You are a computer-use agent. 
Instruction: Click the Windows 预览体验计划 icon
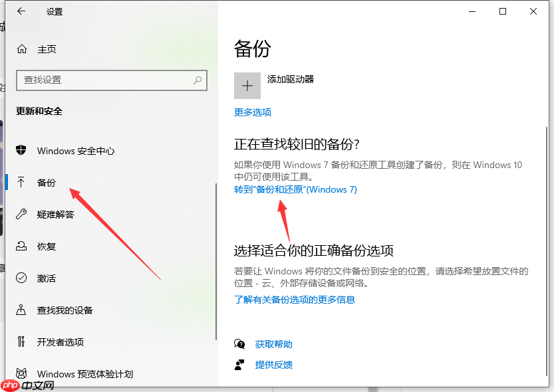click(x=22, y=373)
